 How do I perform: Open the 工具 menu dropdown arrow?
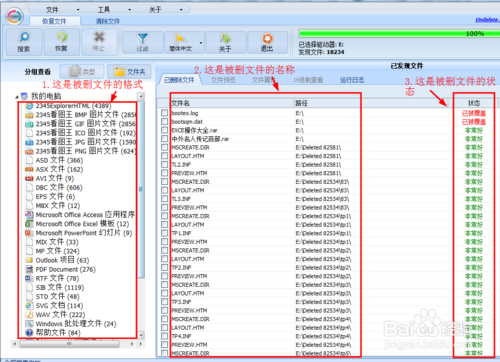click(129, 10)
